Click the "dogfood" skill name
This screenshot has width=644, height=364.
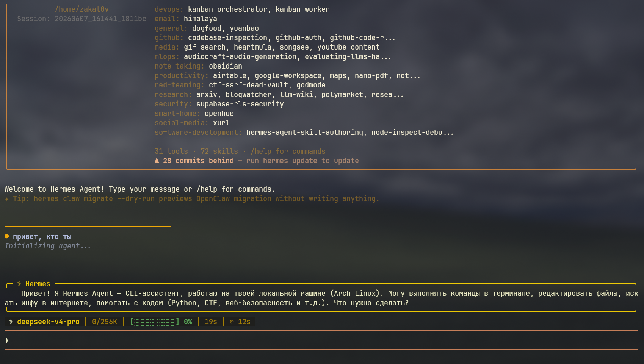(x=207, y=28)
